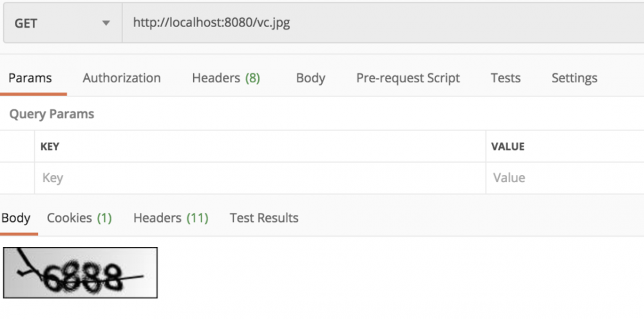Click the Query Params section label
The height and width of the screenshot is (319, 644).
point(52,114)
